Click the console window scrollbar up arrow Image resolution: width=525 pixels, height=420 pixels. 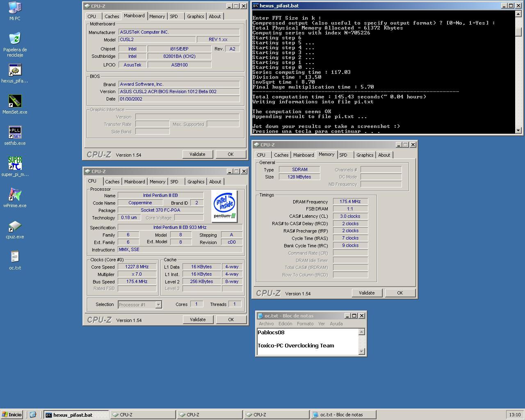click(518, 14)
